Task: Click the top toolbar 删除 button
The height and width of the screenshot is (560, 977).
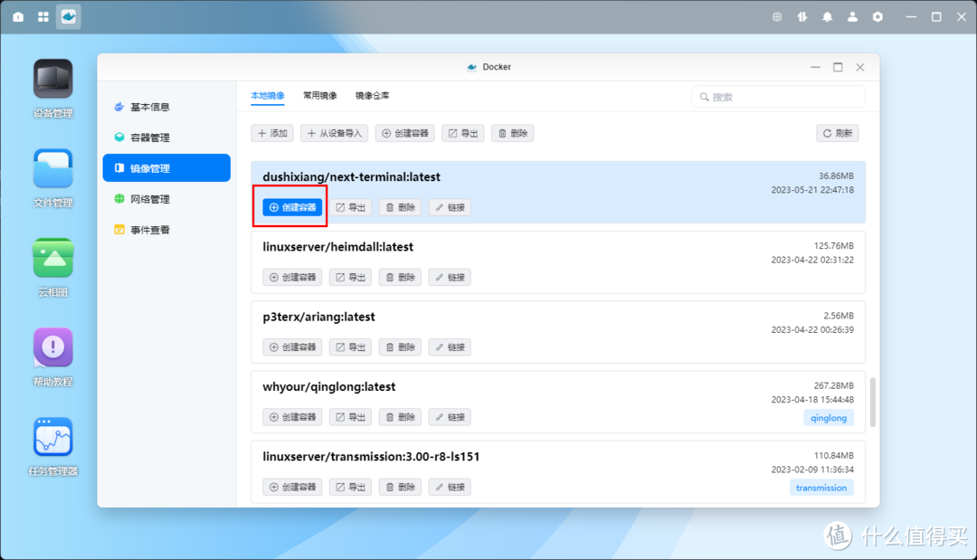Action: point(512,133)
